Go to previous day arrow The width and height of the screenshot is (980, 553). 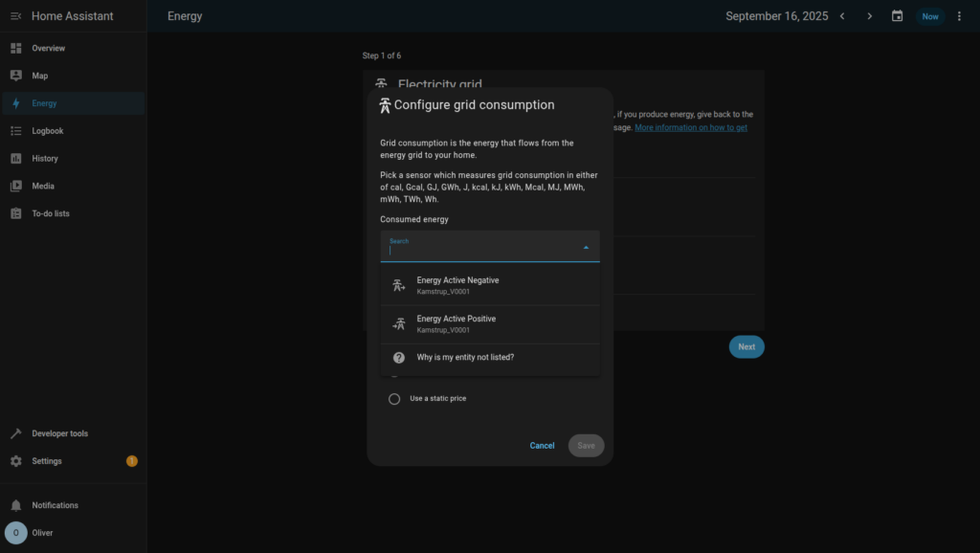(x=842, y=16)
